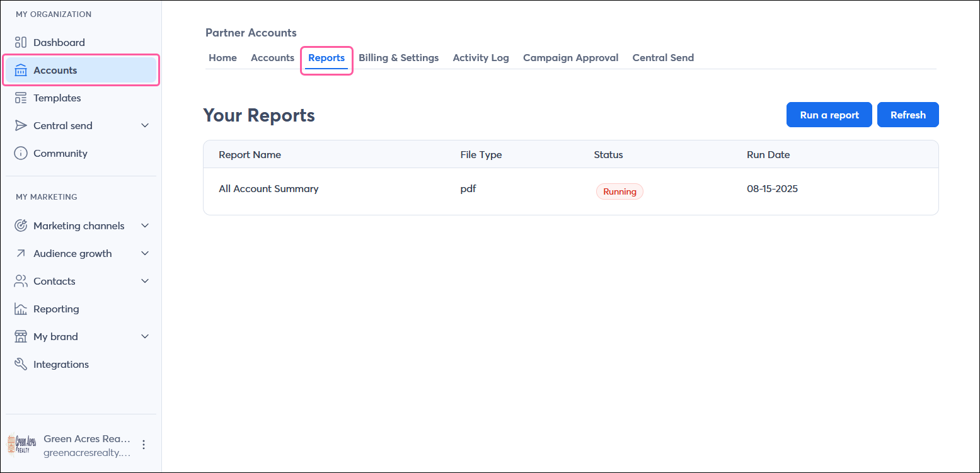
Task: Click the Run a report button
Action: tap(829, 115)
